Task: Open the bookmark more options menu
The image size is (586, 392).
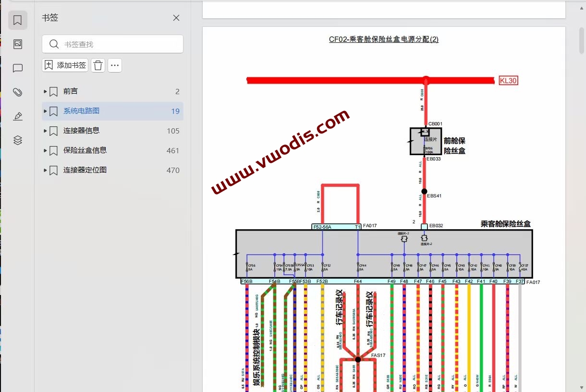Action: [x=115, y=65]
